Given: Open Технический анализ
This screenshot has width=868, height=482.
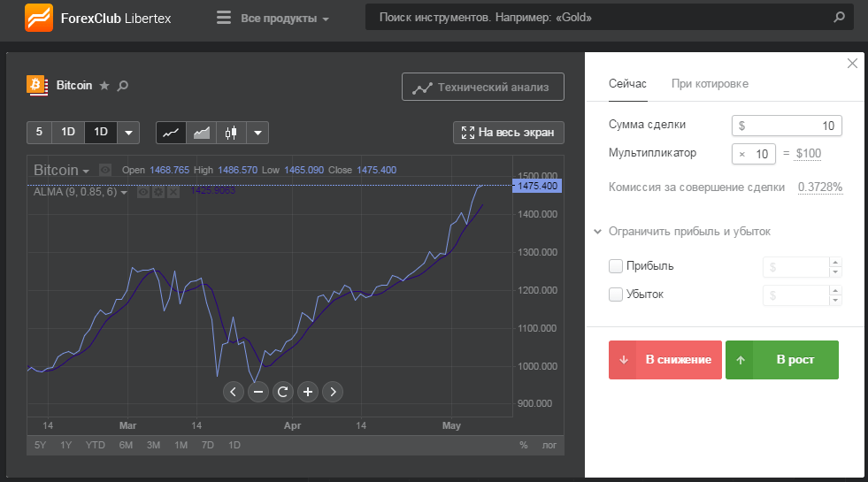Looking at the screenshot, I should [x=483, y=87].
